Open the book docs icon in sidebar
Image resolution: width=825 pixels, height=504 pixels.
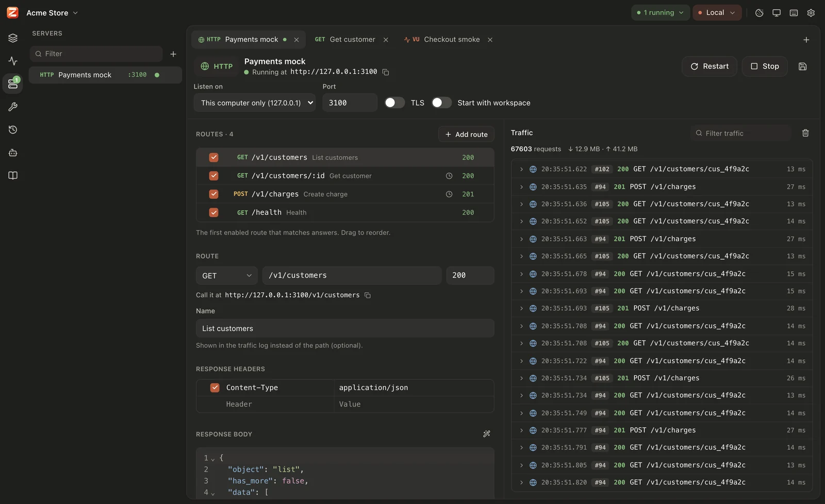(13, 175)
